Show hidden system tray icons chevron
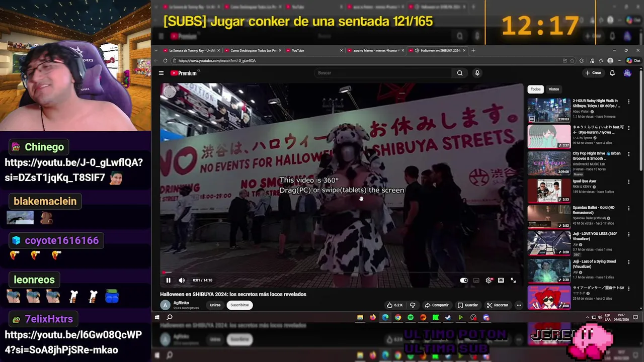Screen dimensions: 644x362 (x=587, y=317)
